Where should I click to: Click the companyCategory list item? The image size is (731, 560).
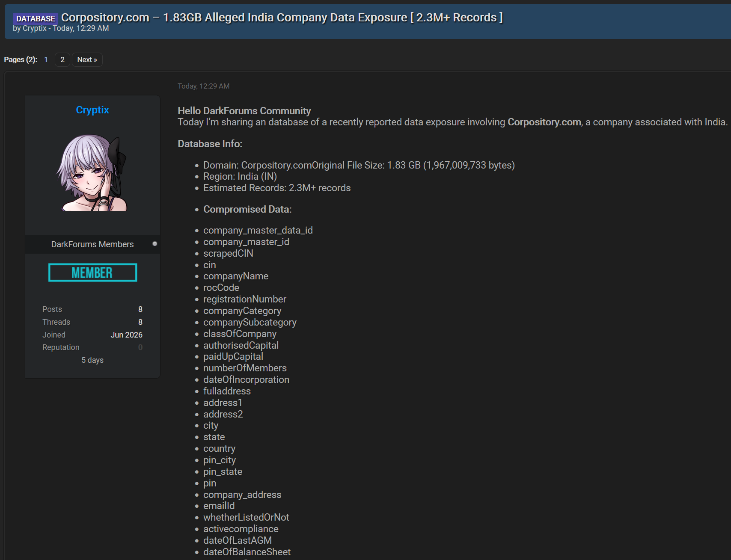242,311
